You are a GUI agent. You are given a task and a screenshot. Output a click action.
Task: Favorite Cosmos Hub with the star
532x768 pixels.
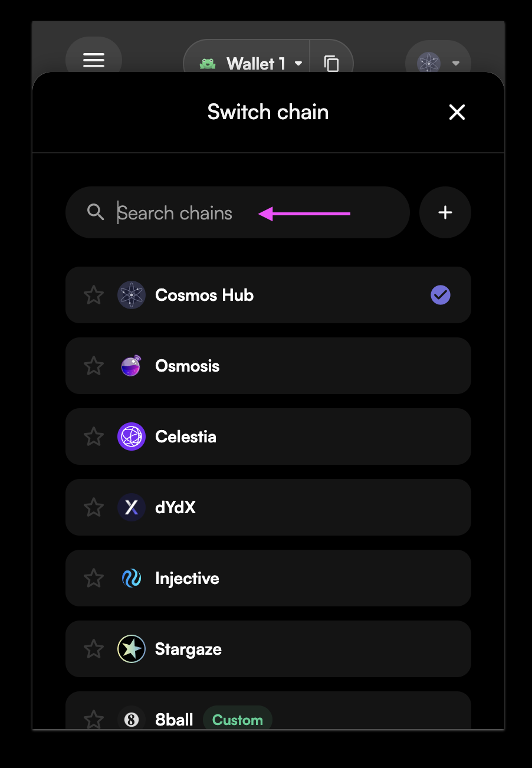94,295
